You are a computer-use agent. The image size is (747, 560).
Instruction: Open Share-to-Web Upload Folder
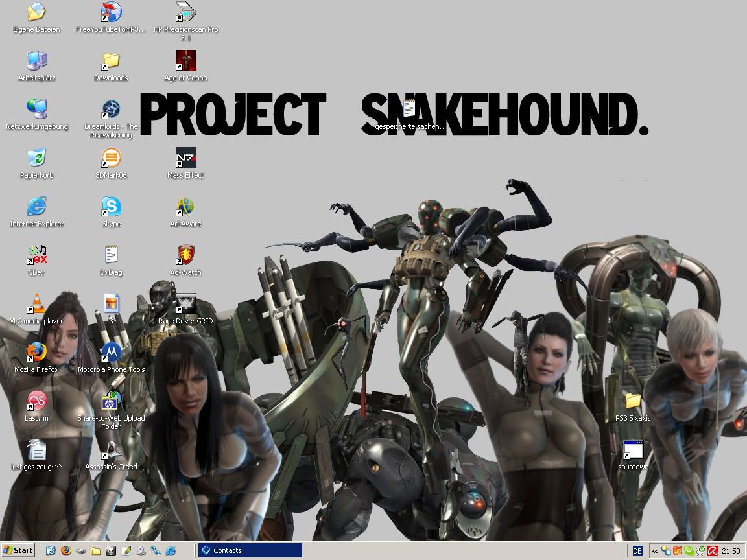pos(111,410)
